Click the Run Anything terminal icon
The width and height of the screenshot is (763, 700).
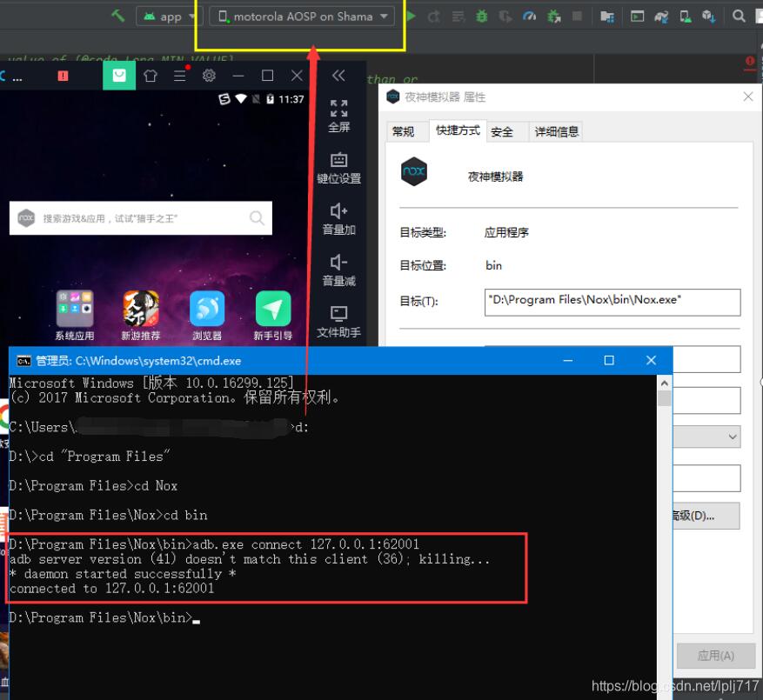click(x=637, y=17)
